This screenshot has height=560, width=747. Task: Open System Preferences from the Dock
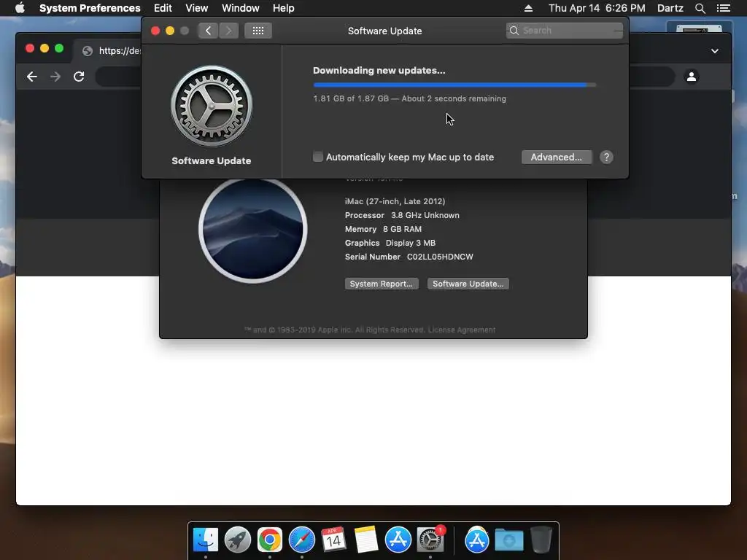click(x=430, y=540)
